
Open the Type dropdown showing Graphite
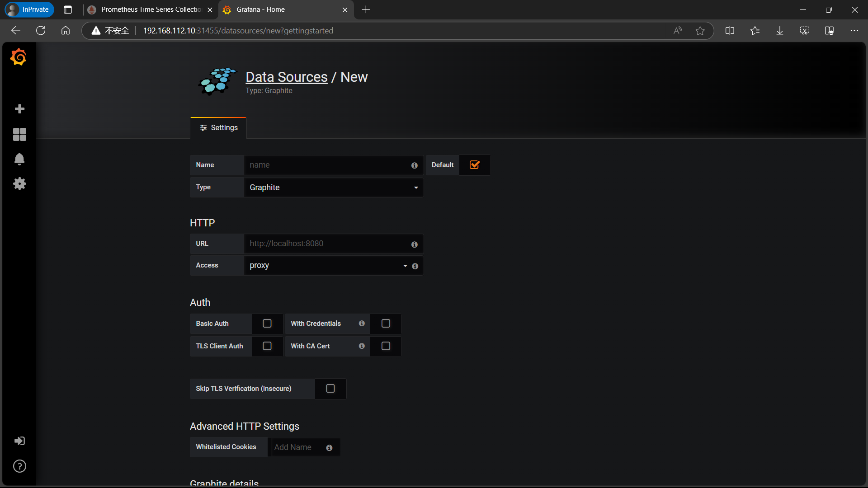tap(333, 188)
